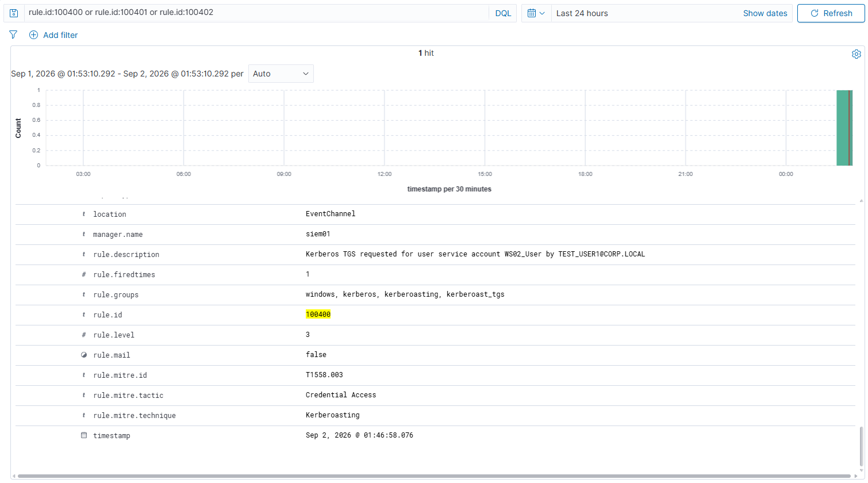868x483 pixels.
Task: Click the string type icon for manager.name
Action: tap(84, 235)
